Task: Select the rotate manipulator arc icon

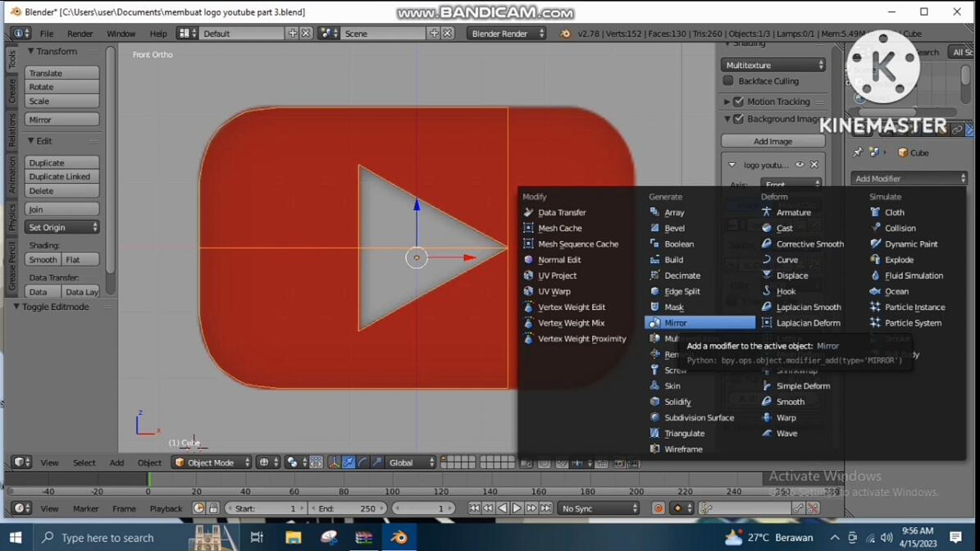Action: [362, 462]
